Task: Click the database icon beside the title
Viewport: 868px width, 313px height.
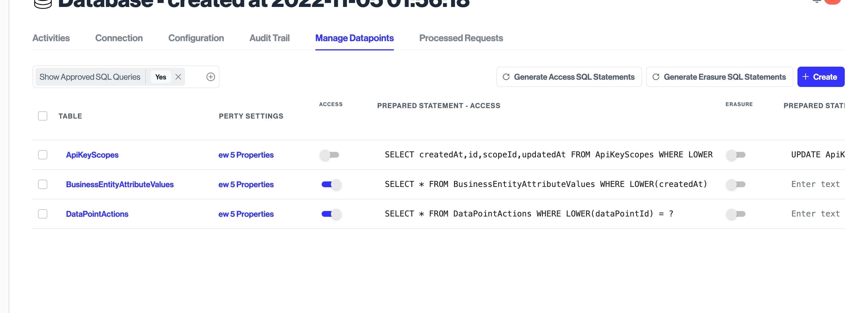Action: [x=43, y=3]
